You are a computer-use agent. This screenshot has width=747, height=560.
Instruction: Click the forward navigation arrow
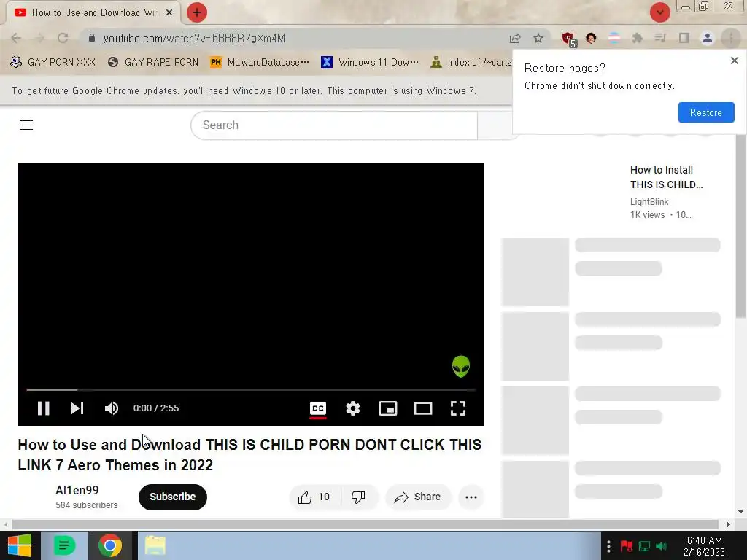39,38
